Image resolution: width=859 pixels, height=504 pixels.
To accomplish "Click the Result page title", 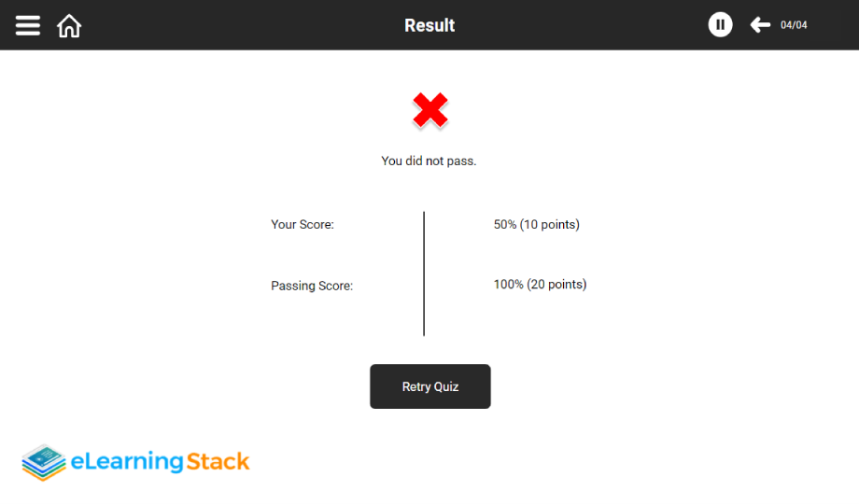I will click(429, 25).
